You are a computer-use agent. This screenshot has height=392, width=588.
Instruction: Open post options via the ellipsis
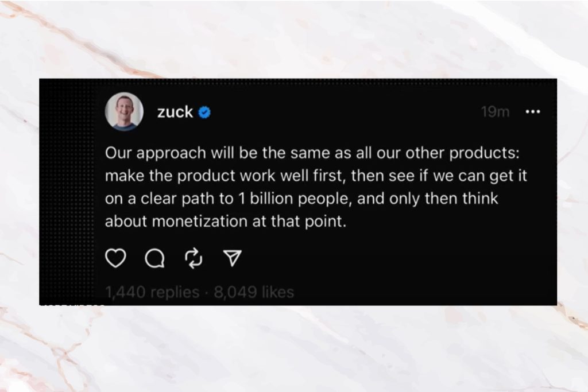(x=533, y=112)
